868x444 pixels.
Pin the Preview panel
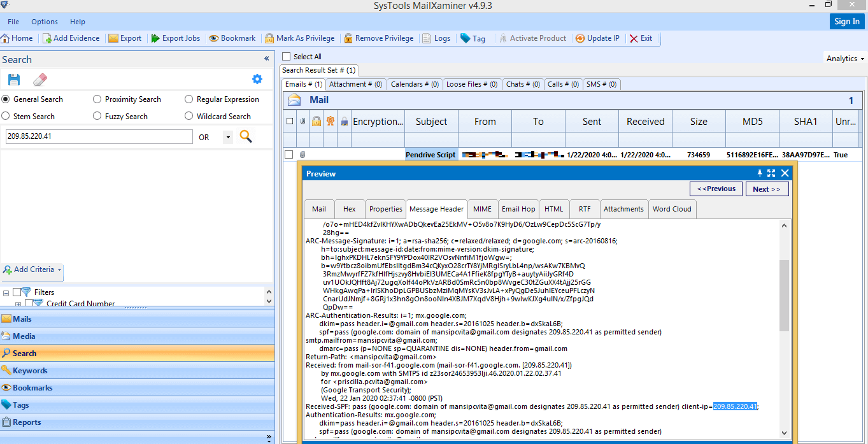pyautogui.click(x=759, y=173)
